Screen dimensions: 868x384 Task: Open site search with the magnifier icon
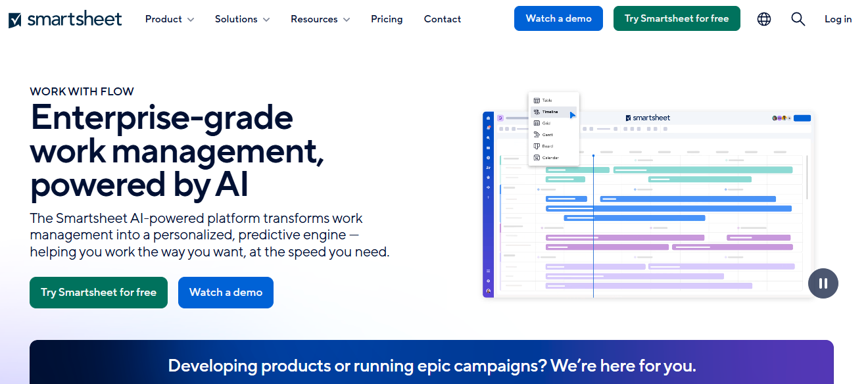coord(798,19)
